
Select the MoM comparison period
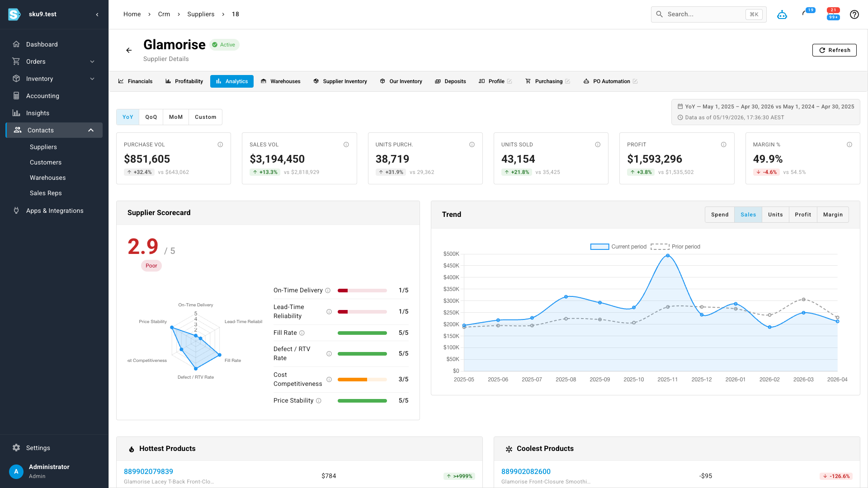(176, 117)
